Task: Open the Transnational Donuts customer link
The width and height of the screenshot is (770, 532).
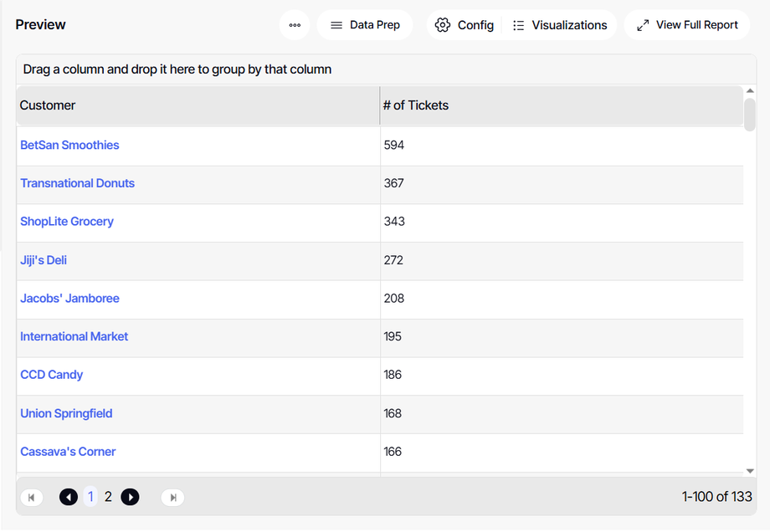Action: pos(77,183)
